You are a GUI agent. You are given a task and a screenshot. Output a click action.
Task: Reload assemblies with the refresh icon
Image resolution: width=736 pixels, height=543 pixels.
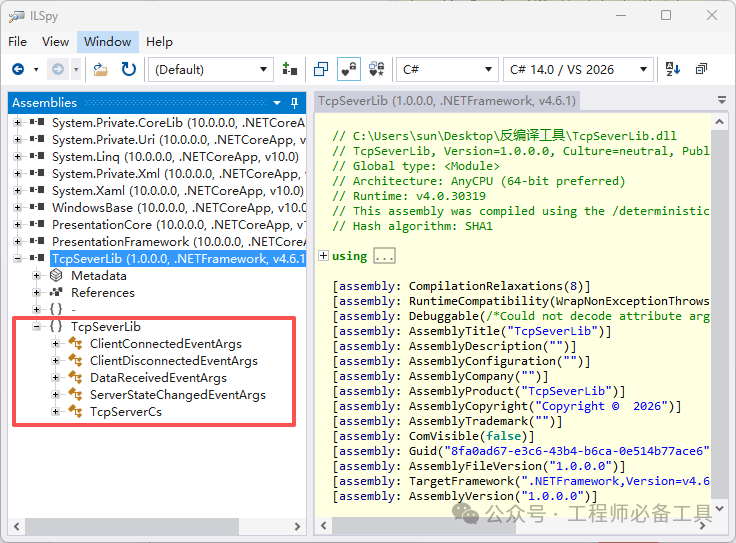129,69
